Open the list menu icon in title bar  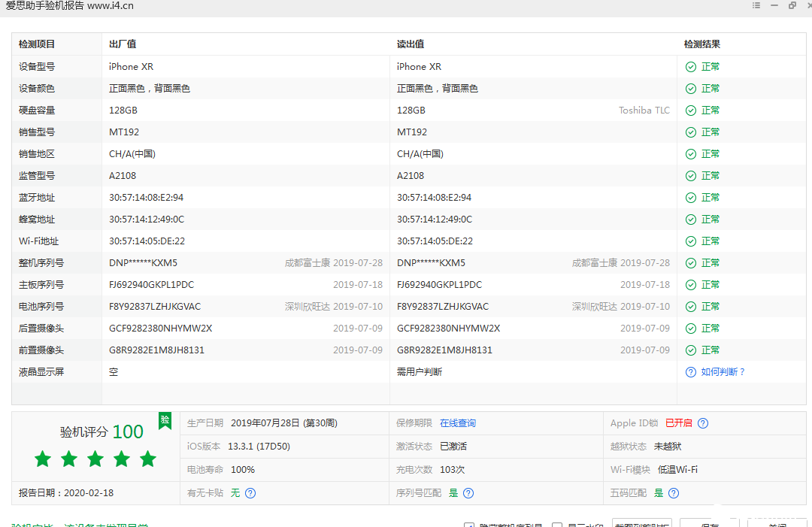[x=756, y=5]
